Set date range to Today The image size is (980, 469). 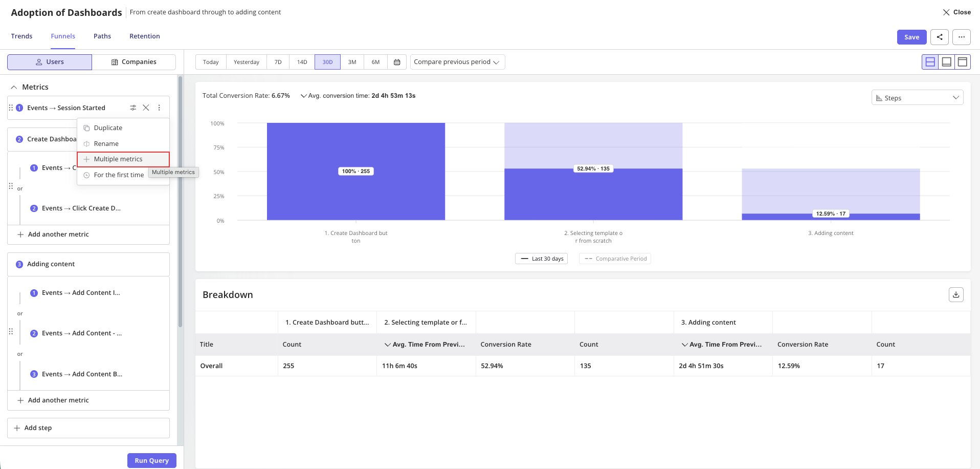pos(211,62)
